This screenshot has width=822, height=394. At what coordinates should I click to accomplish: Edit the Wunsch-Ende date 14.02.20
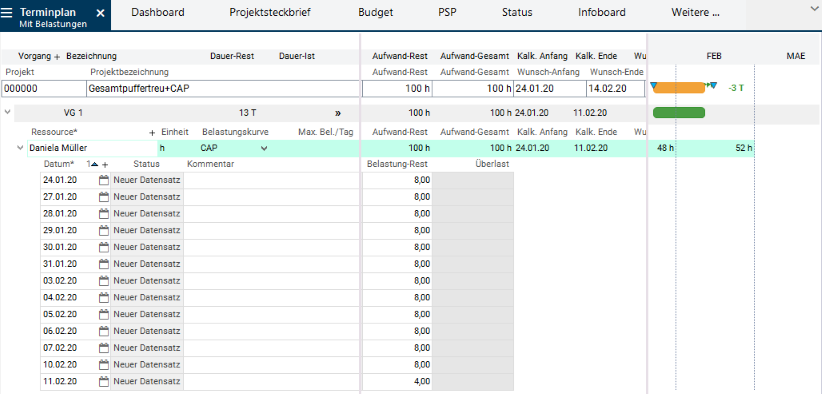(x=615, y=89)
